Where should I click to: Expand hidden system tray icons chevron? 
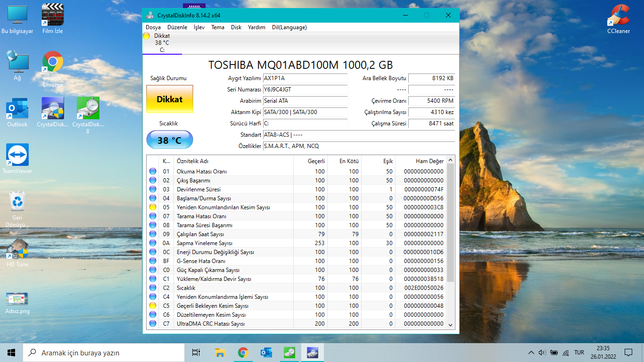click(531, 353)
